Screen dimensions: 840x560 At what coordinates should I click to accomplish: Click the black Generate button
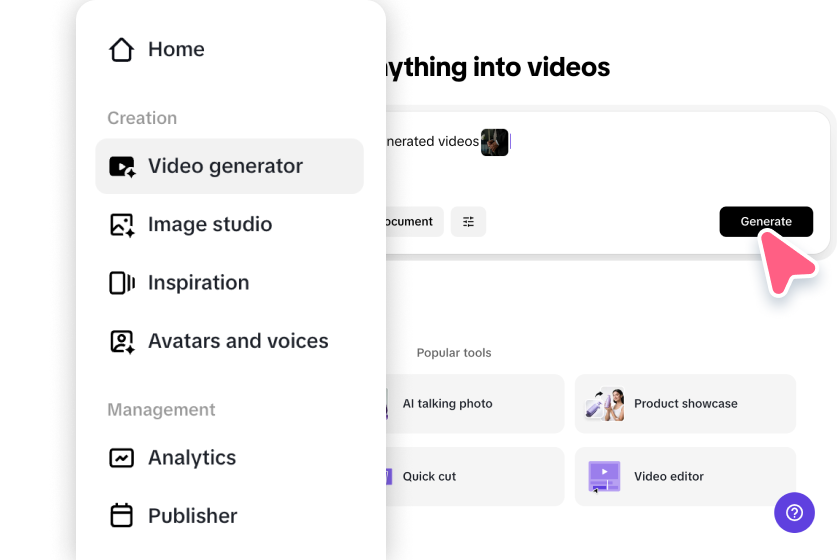766,221
